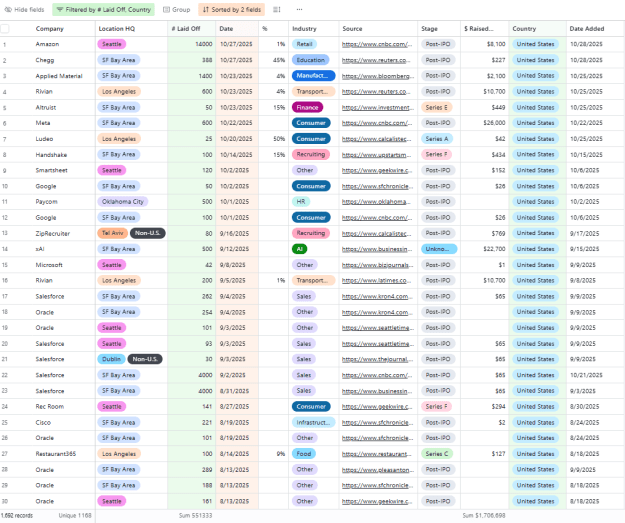Click the 1,692 records count
Image resolution: width=625 pixels, height=523 pixels.
pyautogui.click(x=17, y=515)
